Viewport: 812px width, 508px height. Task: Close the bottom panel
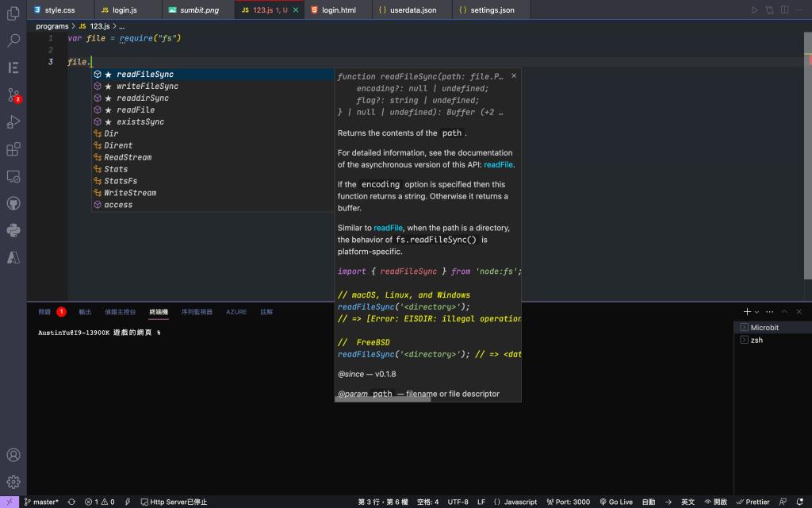(x=799, y=311)
